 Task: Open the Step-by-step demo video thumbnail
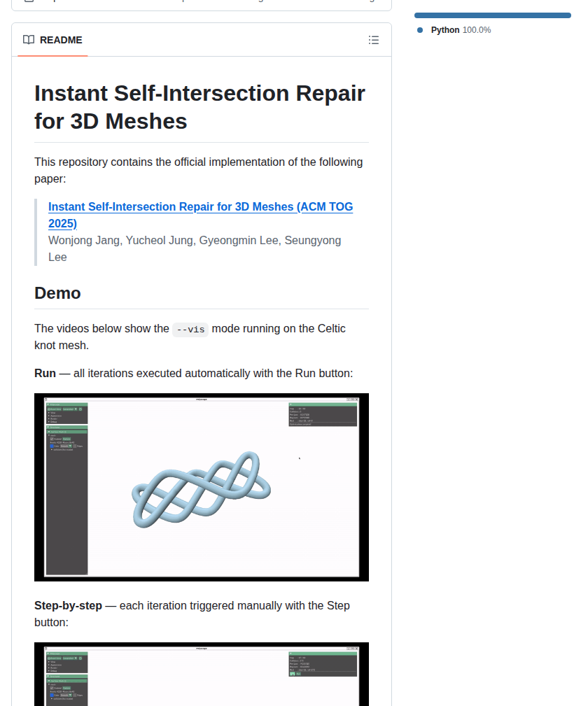point(202,674)
